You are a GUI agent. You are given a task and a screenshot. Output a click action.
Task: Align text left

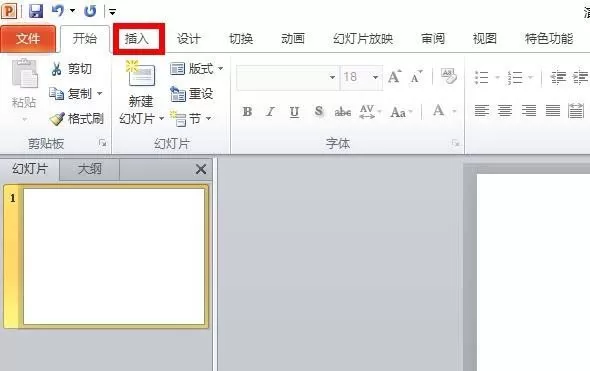tap(482, 111)
